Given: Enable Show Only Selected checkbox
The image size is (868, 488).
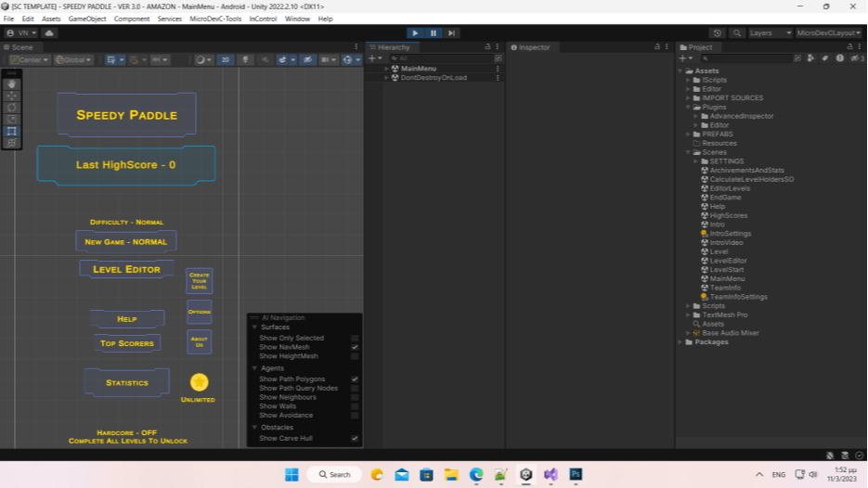Looking at the screenshot, I should coord(355,339).
